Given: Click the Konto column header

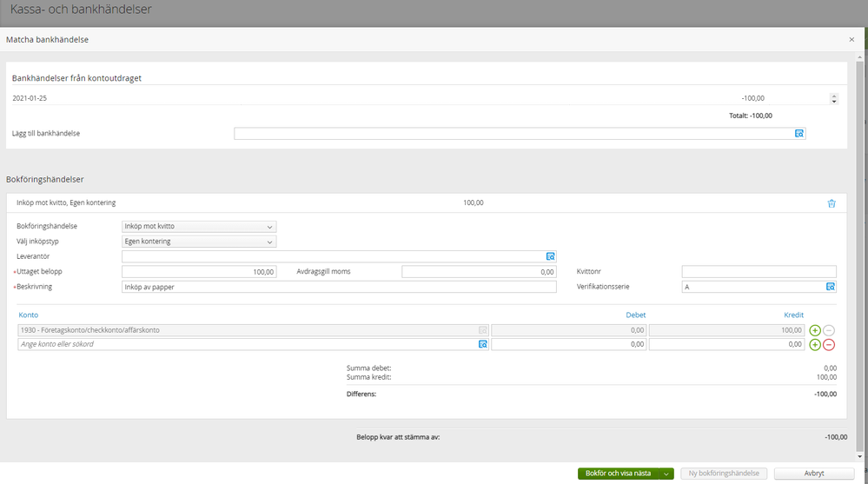Looking at the screenshot, I should point(28,315).
